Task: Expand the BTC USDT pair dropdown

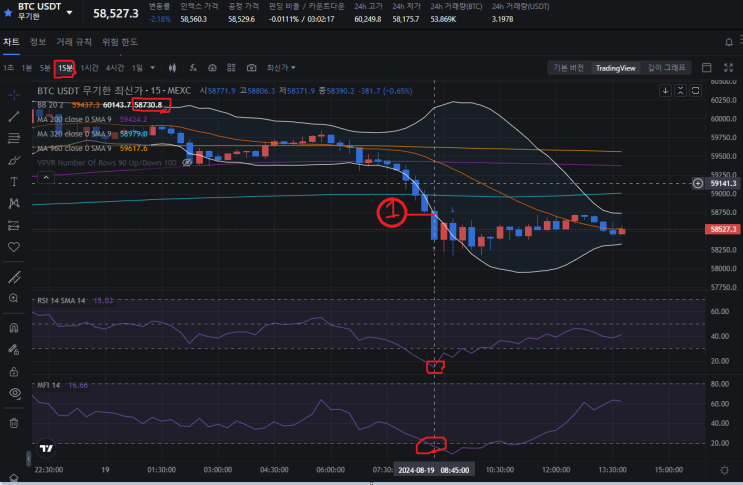Action: 70,12
